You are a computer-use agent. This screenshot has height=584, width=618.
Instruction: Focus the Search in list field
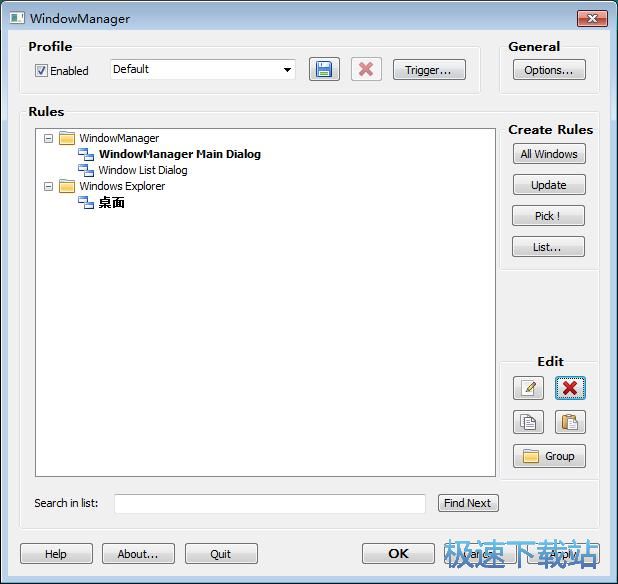pos(270,504)
